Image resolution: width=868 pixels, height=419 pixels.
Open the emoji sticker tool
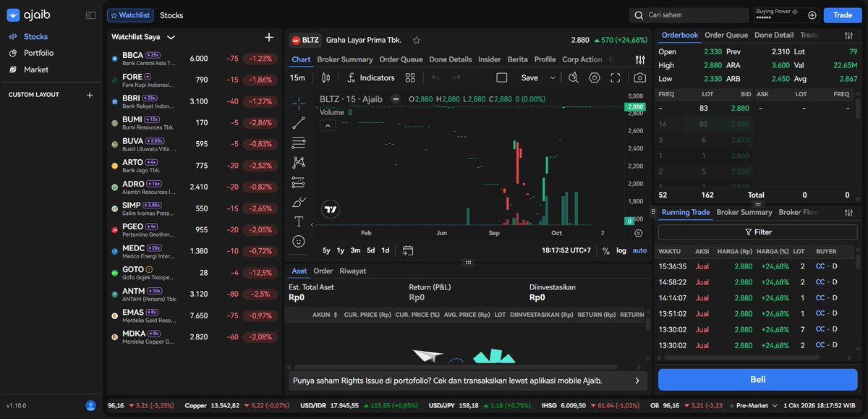299,241
